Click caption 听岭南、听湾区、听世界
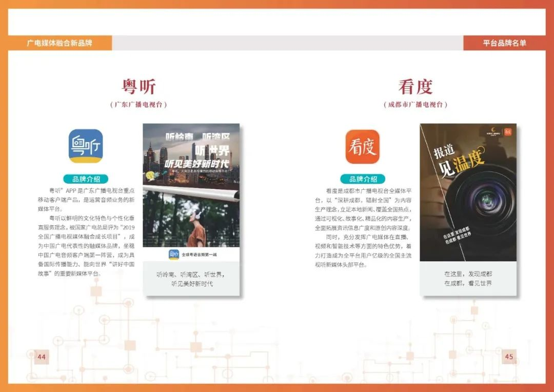 point(191,275)
